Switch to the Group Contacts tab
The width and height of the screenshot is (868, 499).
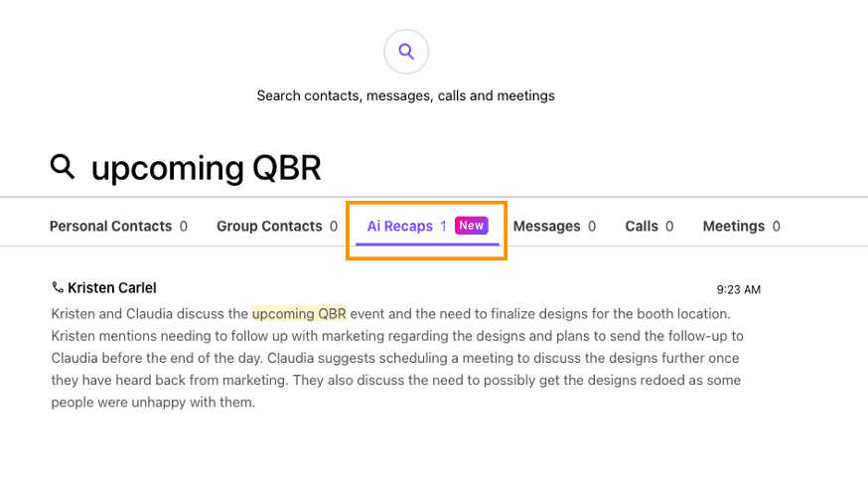(x=277, y=226)
